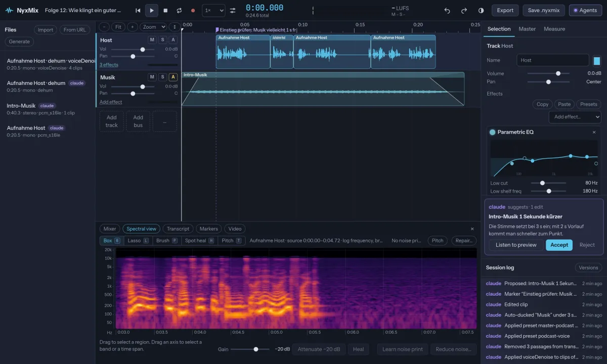This screenshot has width=607, height=364.
Task: Switch to the Measure tab
Action: coord(554,29)
